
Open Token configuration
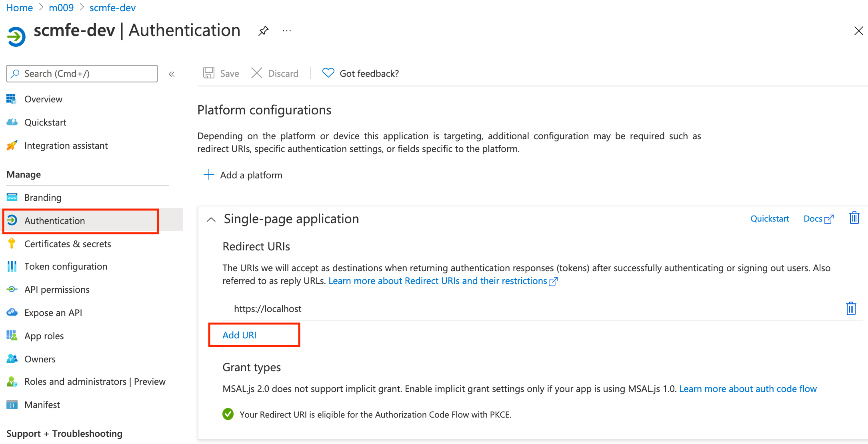click(66, 266)
